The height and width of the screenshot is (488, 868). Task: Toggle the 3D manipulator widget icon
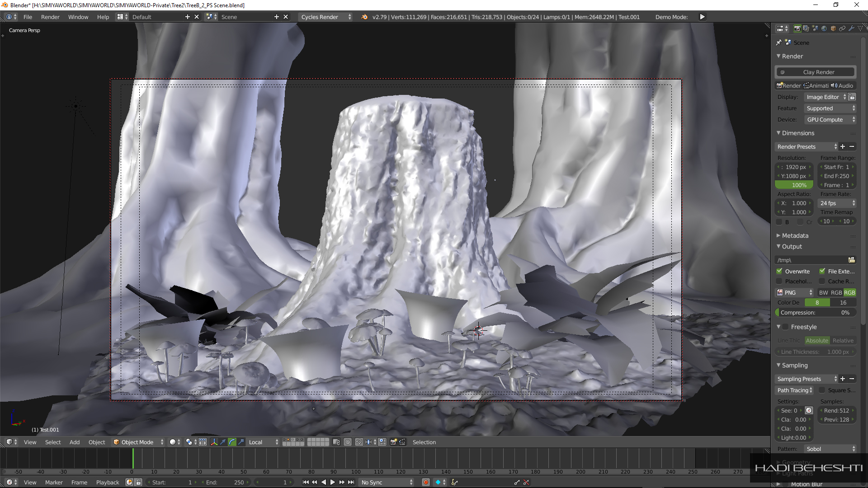[214, 442]
